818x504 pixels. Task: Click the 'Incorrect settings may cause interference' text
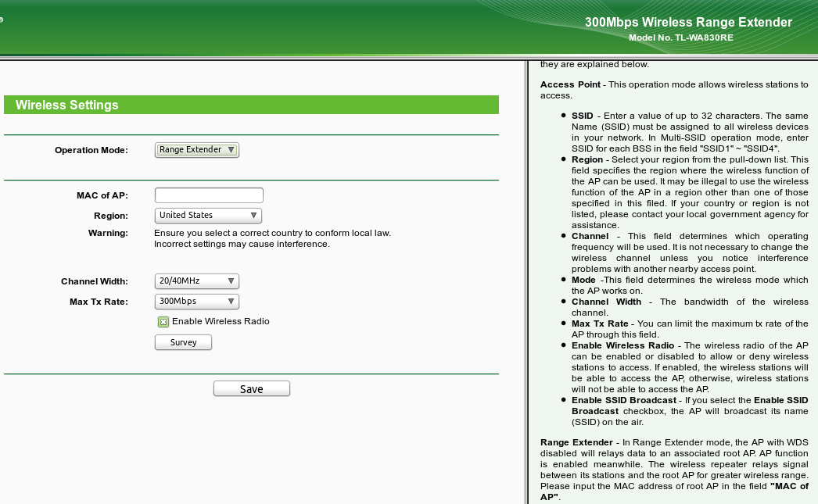[242, 244]
